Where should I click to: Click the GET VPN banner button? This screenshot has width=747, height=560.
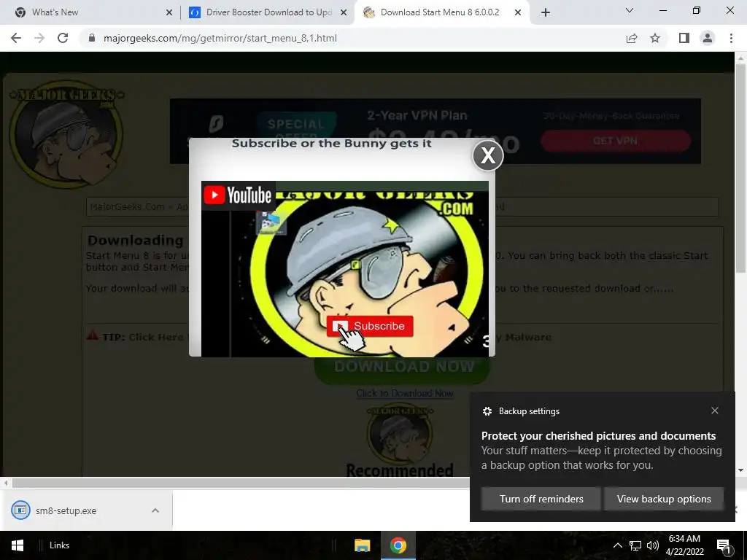(616, 141)
